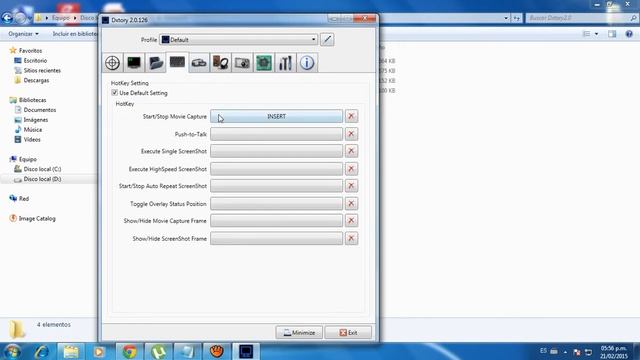Toggle the Explorer preview pane button
Image resolution: width=640 pixels, height=360 pixels.
tap(612, 34)
